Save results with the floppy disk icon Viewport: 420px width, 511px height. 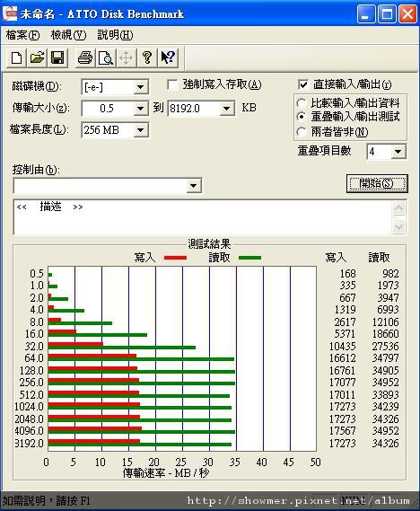tap(57, 58)
